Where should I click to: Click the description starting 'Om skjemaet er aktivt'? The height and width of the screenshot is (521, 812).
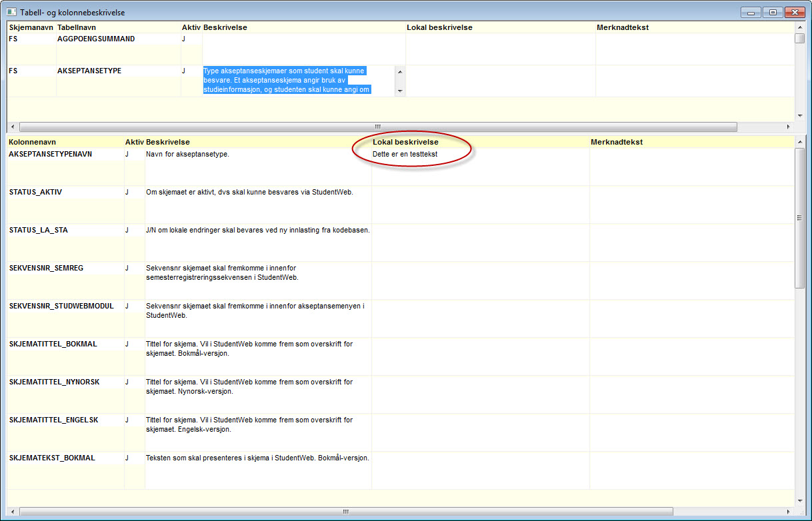pos(249,192)
